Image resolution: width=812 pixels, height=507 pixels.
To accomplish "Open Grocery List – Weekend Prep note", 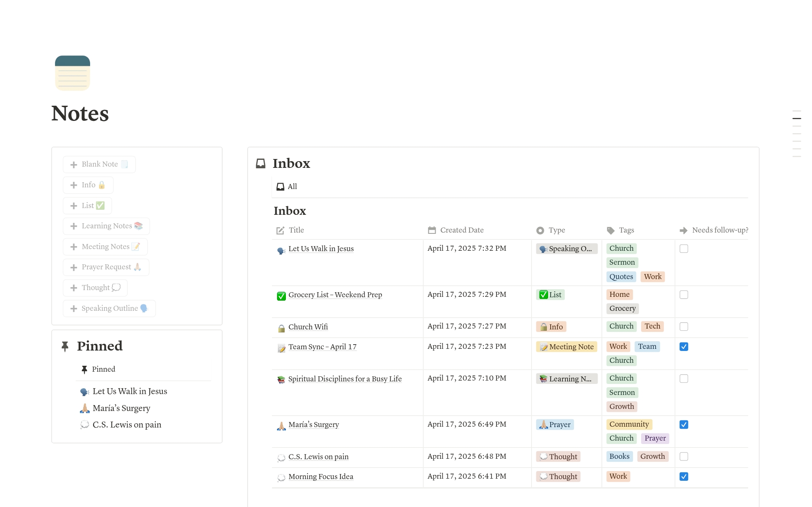I will [x=335, y=295].
